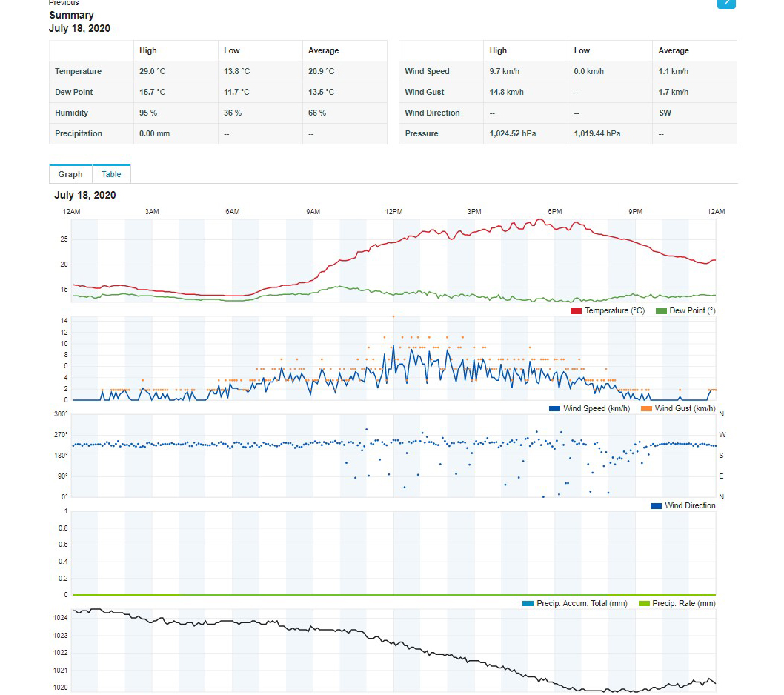Click the Wind Gust row label
This screenshot has height=695, width=784.
pyautogui.click(x=425, y=93)
